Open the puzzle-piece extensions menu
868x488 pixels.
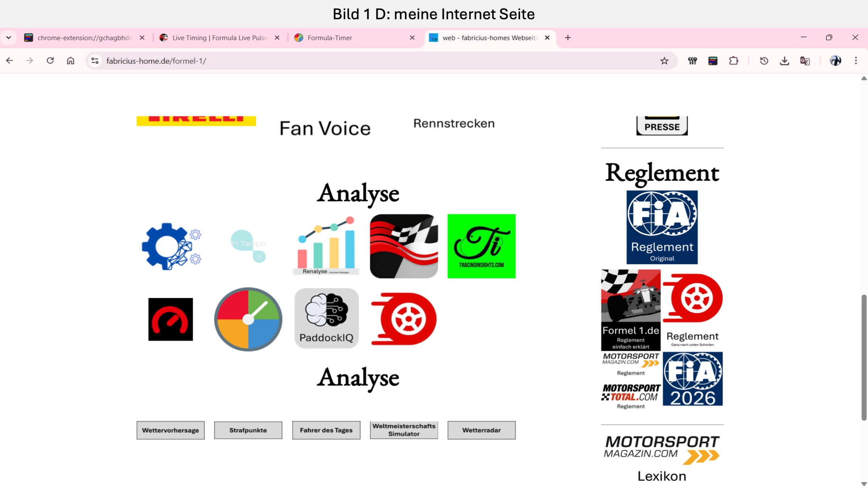coord(733,61)
